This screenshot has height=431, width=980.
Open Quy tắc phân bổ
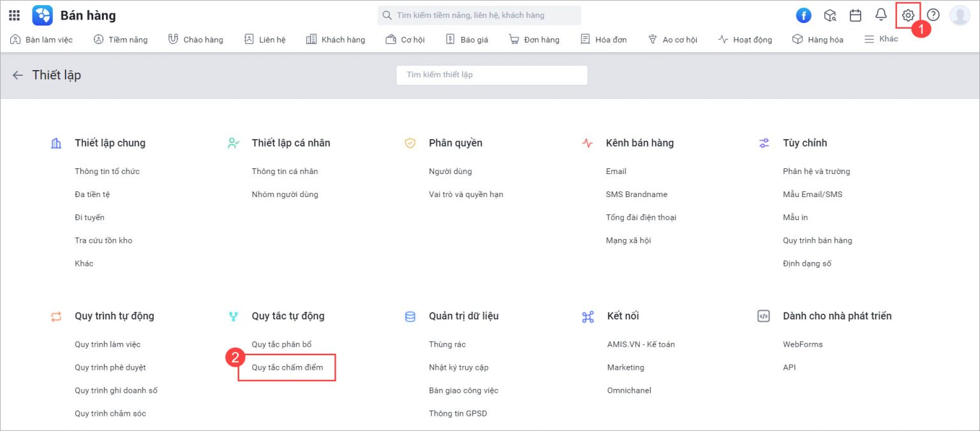281,344
